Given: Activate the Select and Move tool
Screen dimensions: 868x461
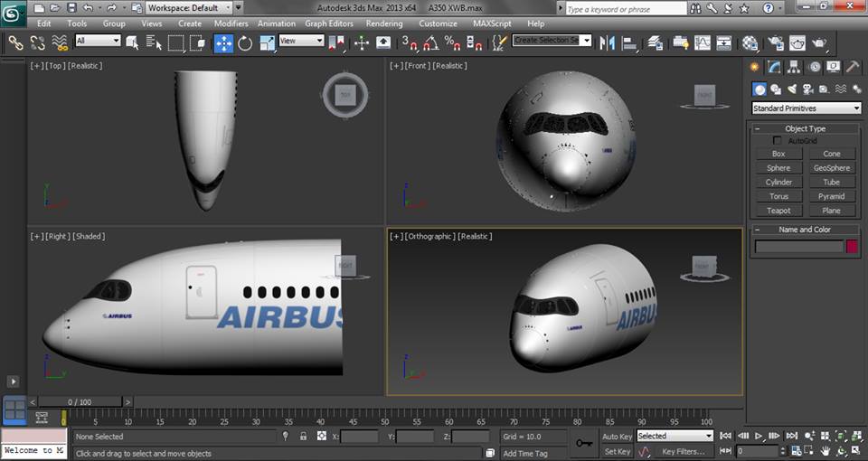Looking at the screenshot, I should (222, 42).
